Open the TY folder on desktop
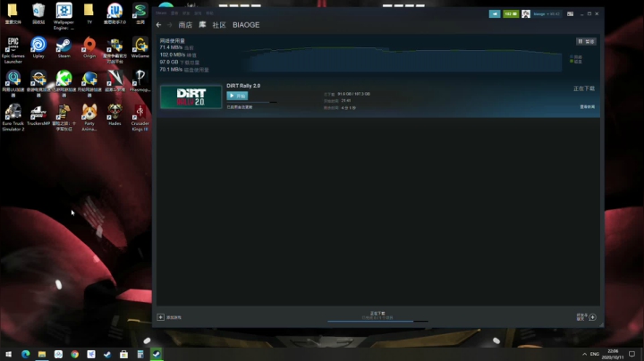 [89, 13]
